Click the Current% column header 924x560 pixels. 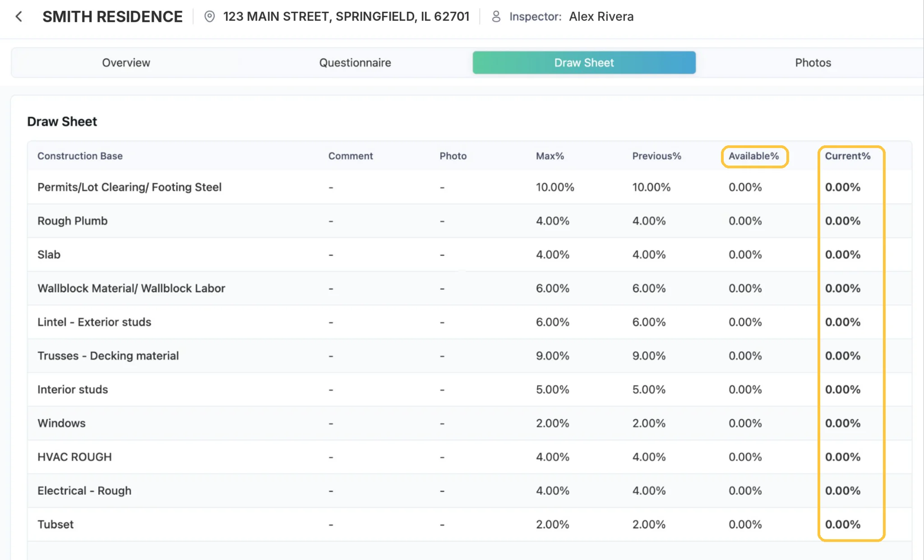(x=848, y=156)
